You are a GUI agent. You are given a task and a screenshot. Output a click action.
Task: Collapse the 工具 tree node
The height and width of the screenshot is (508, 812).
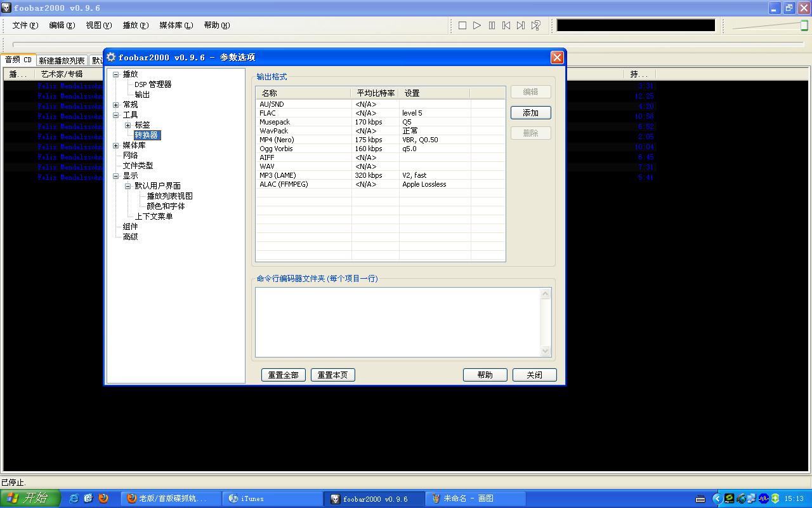pyautogui.click(x=116, y=115)
